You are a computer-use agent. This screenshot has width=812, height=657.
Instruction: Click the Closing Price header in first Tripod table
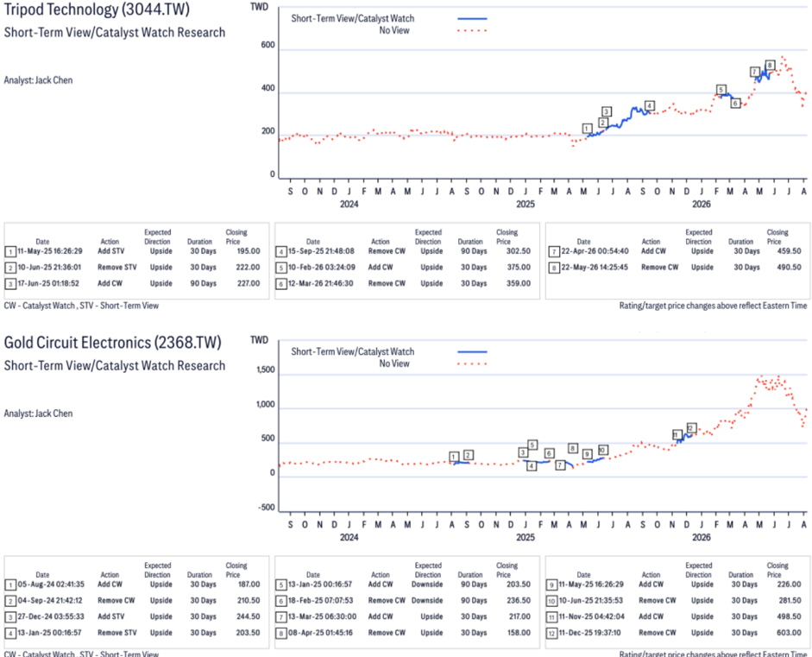coord(236,237)
